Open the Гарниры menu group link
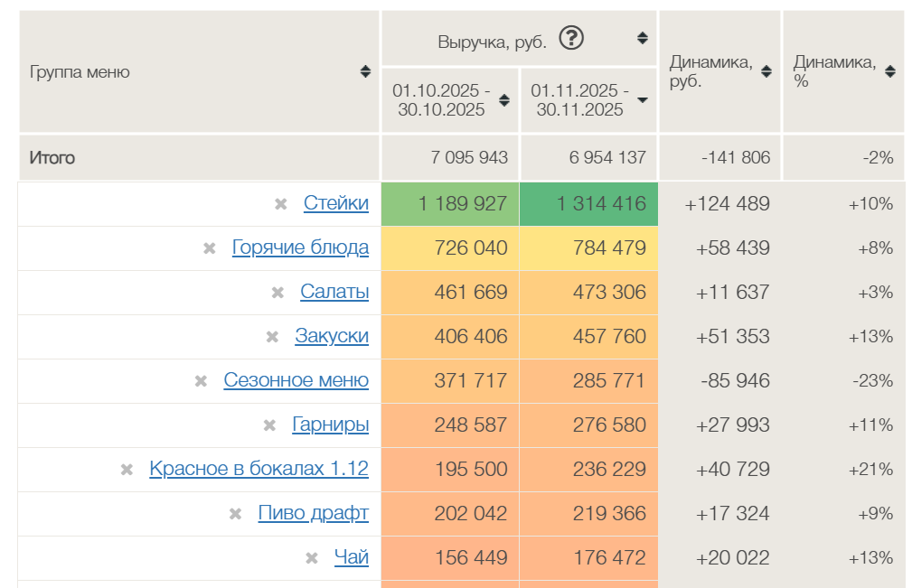 coord(330,425)
